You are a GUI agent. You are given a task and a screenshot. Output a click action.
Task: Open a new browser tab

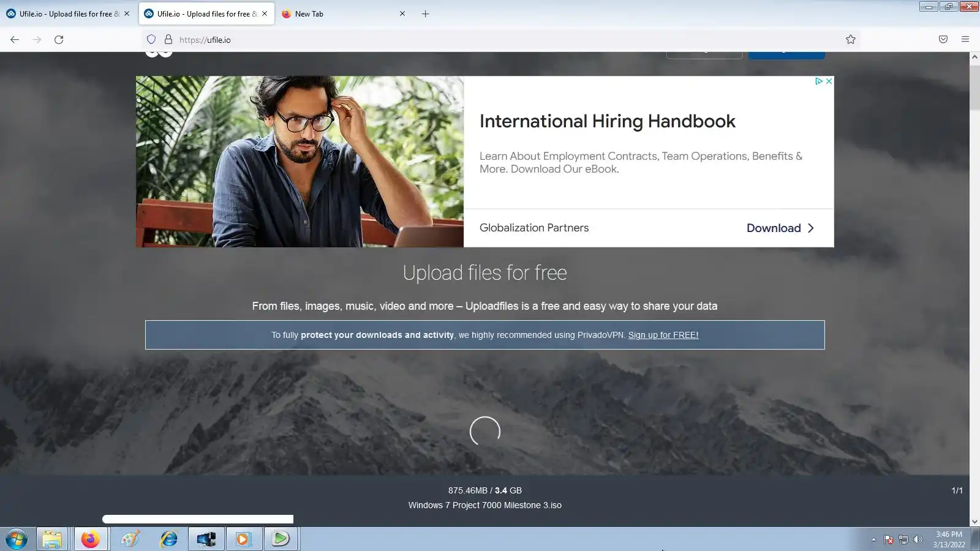tap(426, 13)
